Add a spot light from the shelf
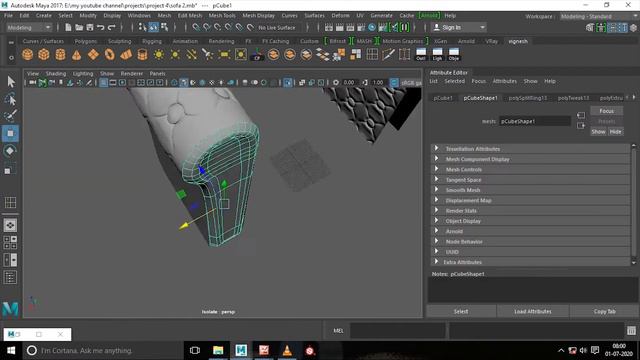The height and width of the screenshot is (360, 640). coord(208,54)
